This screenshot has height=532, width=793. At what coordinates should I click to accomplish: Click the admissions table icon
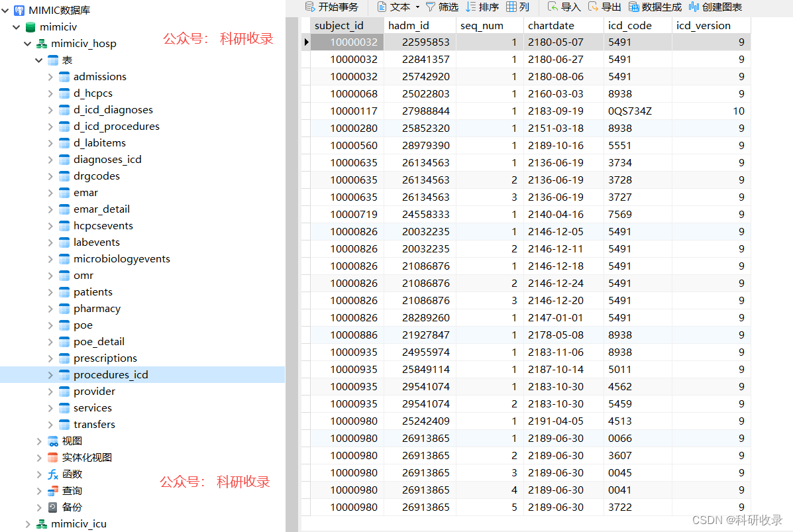click(64, 77)
